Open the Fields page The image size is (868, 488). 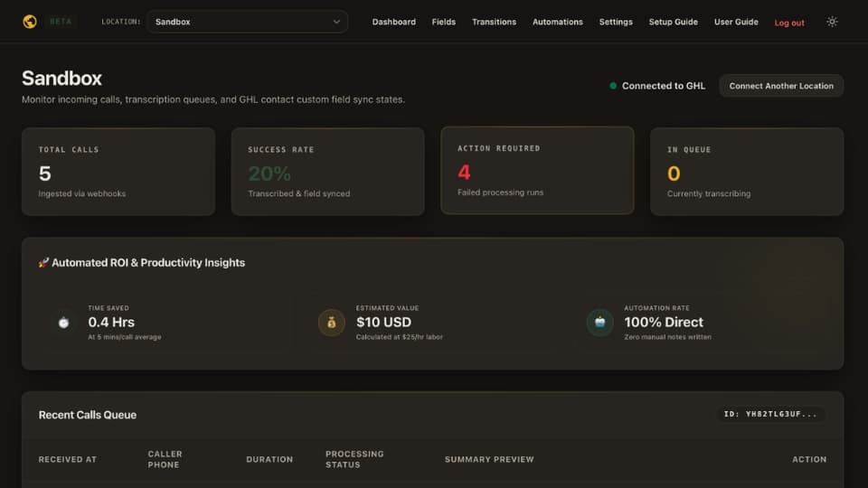443,22
